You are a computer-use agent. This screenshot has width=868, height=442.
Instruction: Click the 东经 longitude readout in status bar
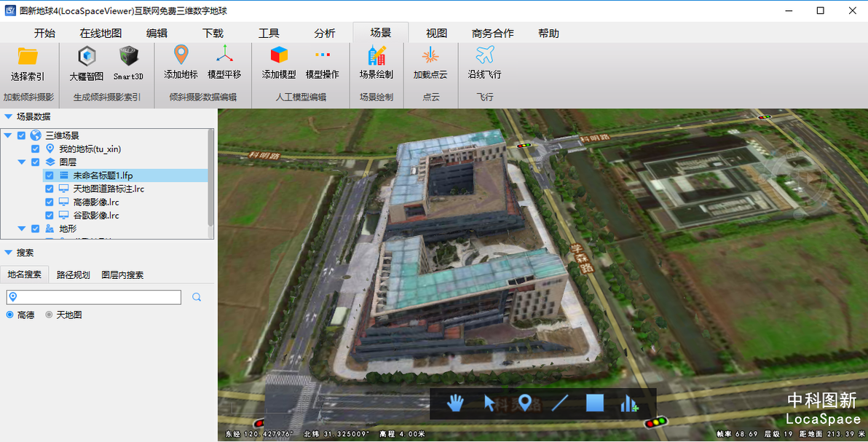tap(260, 434)
